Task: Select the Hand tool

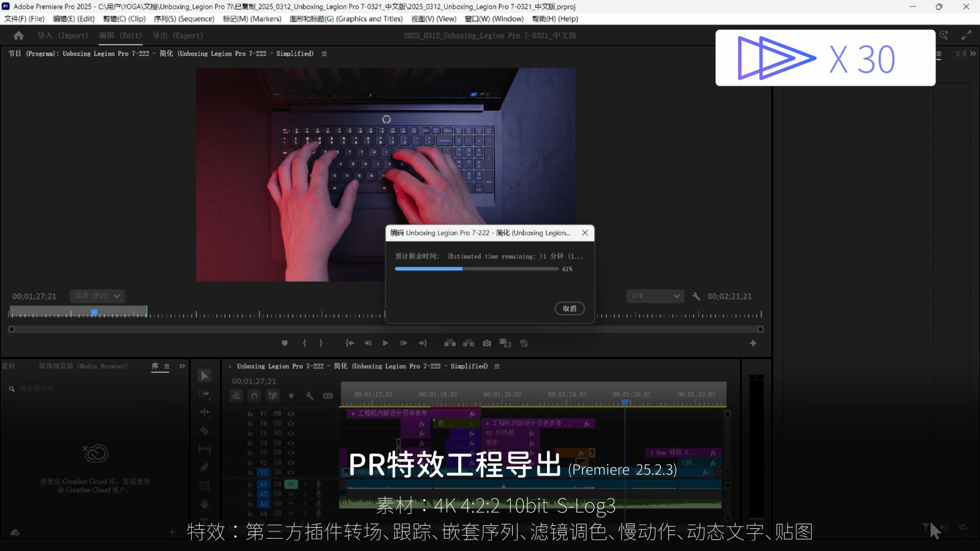Action: [x=205, y=504]
